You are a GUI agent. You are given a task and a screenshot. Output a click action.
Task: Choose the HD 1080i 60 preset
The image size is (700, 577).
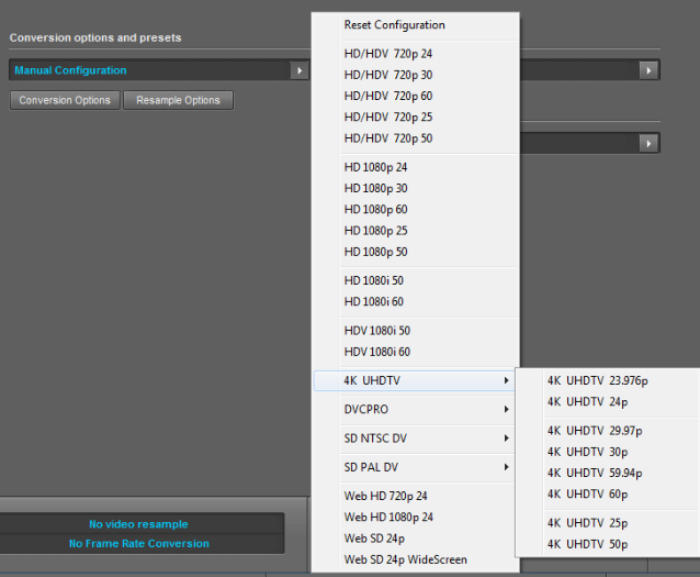(x=374, y=302)
